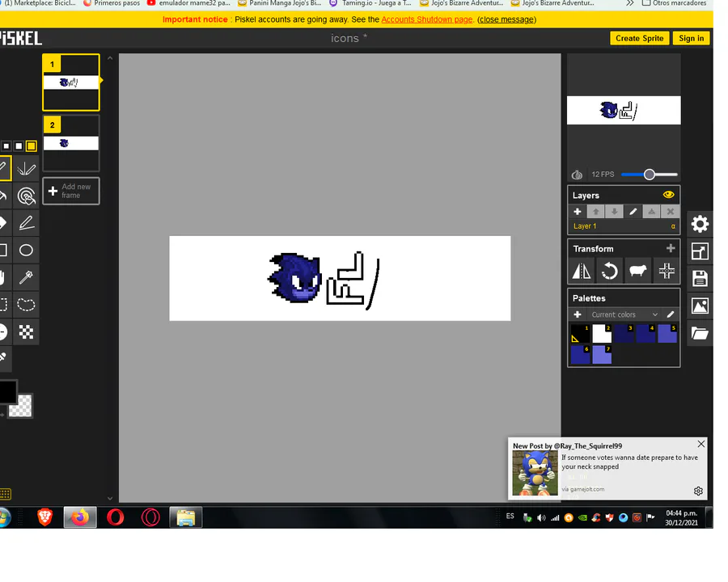
Task: Select the Circle shape tool
Action: coord(26,250)
